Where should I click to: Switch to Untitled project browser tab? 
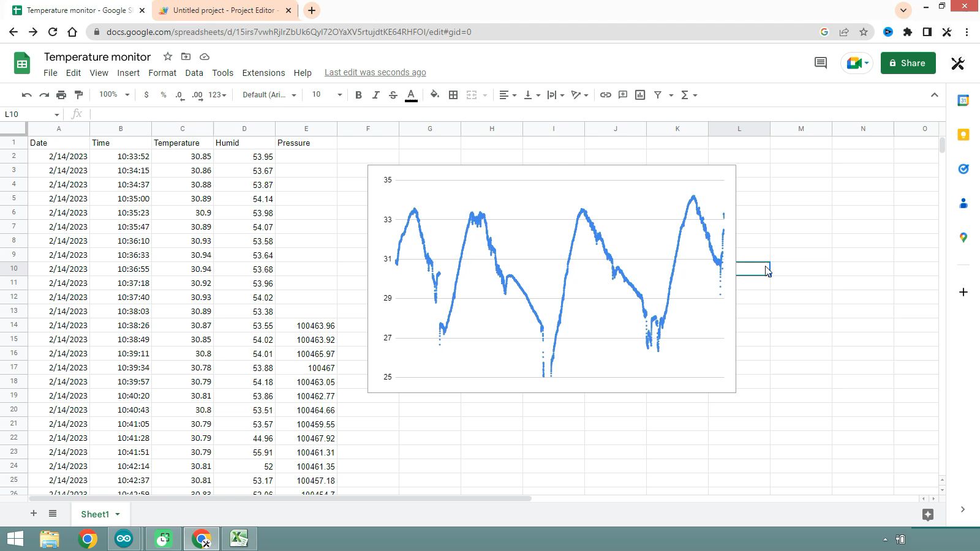pos(224,10)
